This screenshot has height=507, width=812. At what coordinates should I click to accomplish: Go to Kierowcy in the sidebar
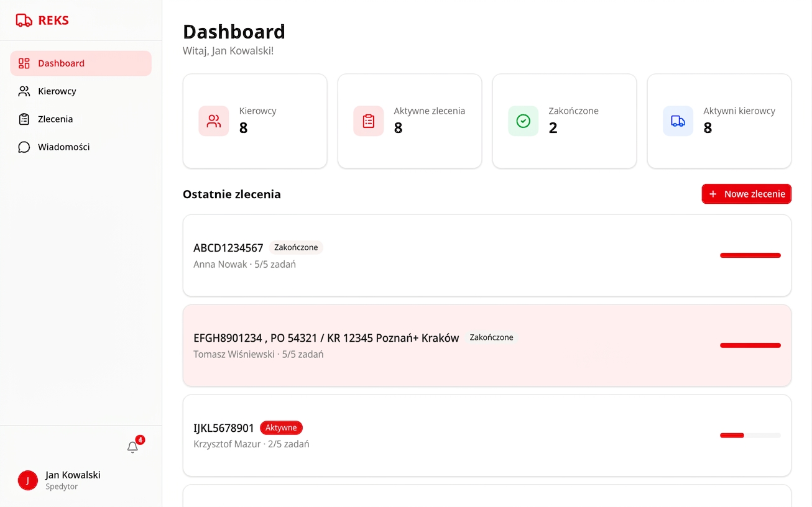81,91
